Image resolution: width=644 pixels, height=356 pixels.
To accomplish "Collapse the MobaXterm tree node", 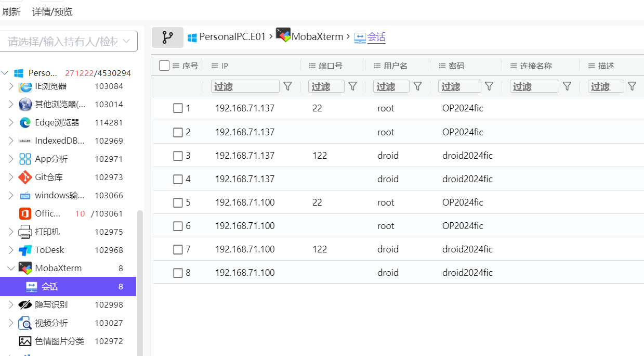I will point(11,269).
